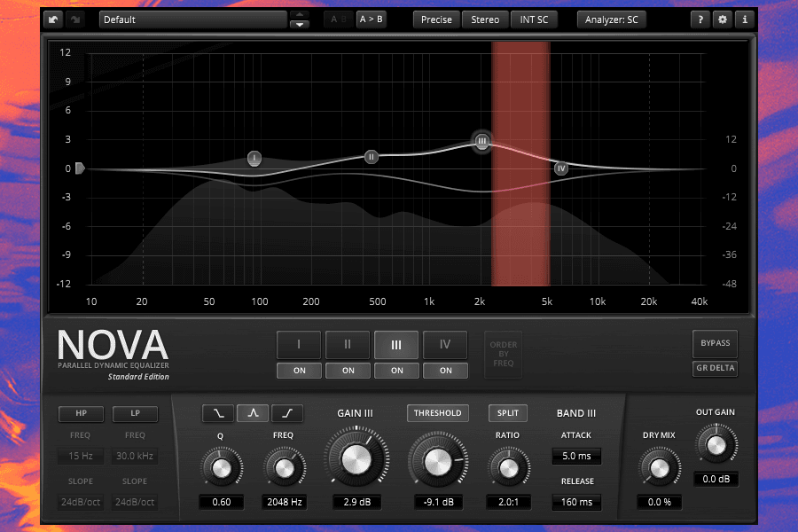
Task: Open the Stereo channel mode selector
Action: click(x=485, y=20)
